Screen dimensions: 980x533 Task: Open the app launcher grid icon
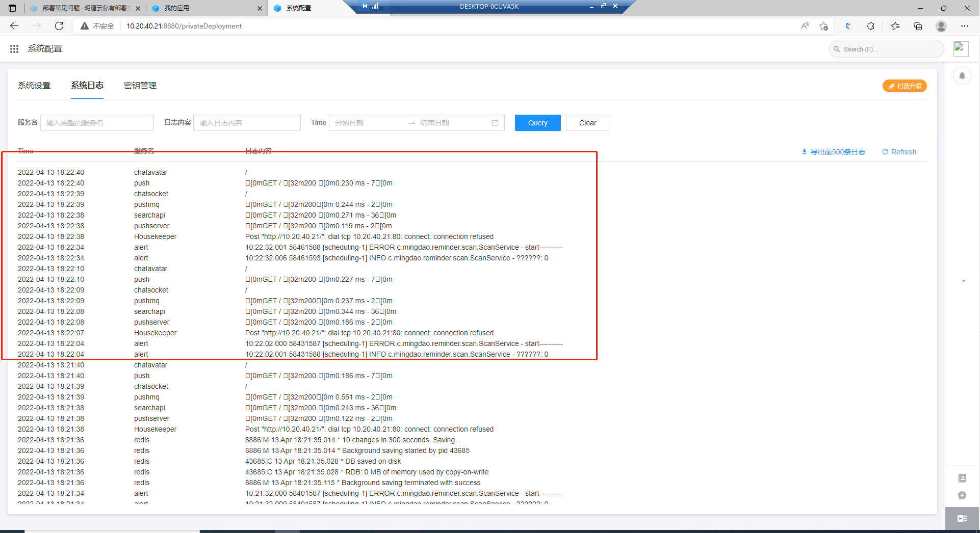(x=14, y=48)
